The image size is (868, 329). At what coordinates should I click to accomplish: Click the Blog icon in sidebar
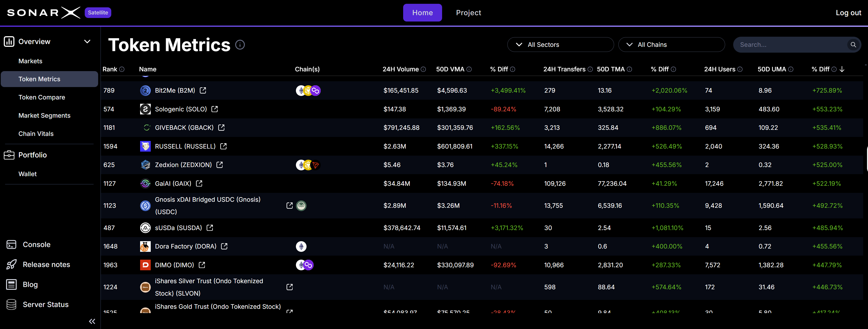[11, 284]
